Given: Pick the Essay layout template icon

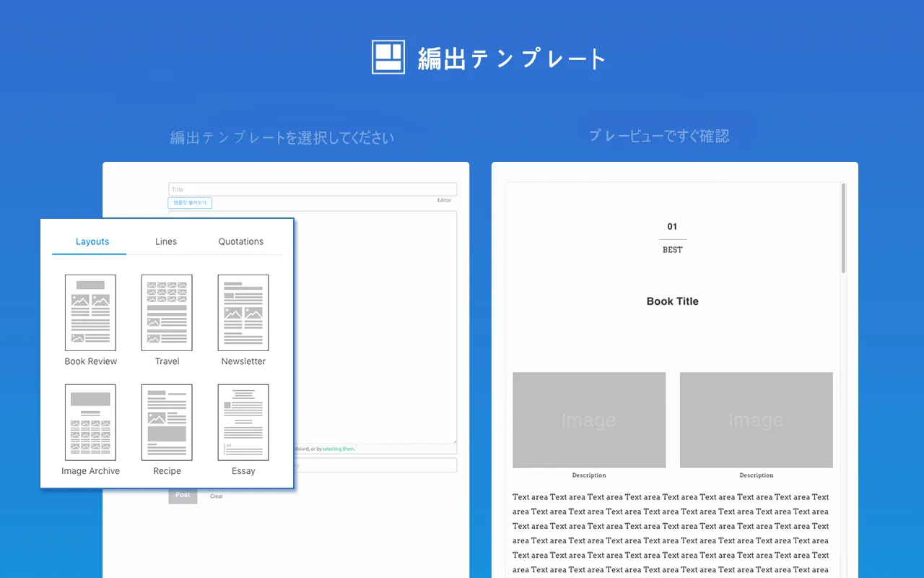Looking at the screenshot, I should 243,423.
